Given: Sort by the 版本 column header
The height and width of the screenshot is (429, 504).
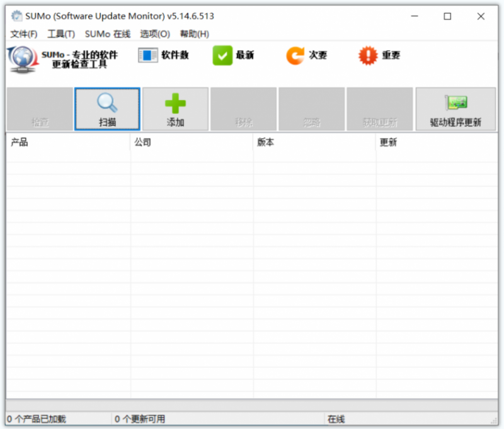Looking at the screenshot, I should [314, 142].
